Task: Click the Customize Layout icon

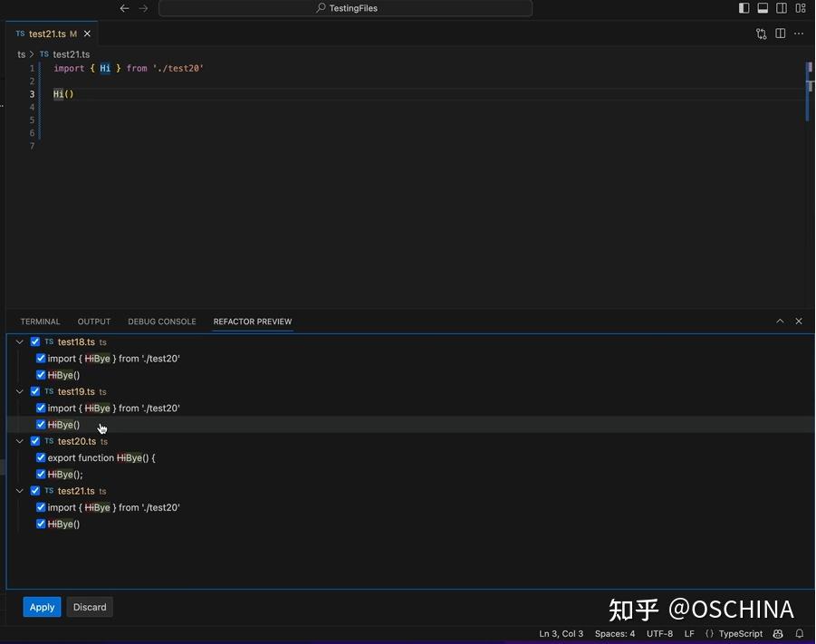Action: pyautogui.click(x=801, y=7)
